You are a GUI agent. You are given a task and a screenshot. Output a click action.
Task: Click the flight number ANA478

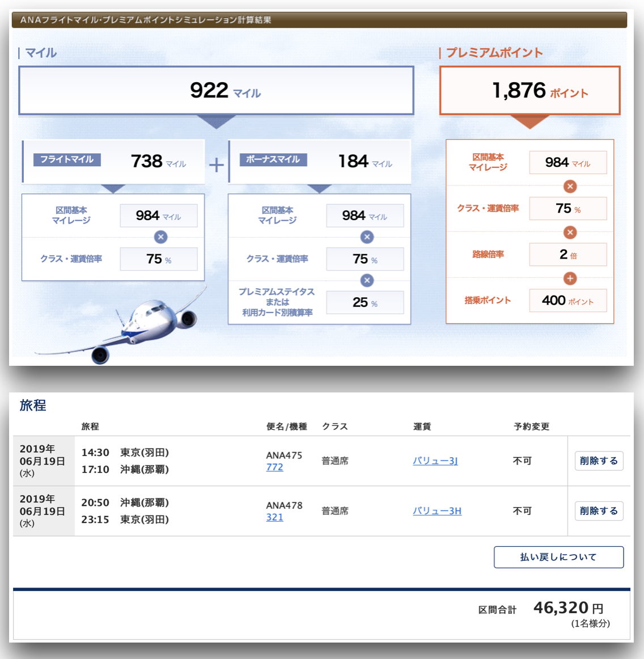pyautogui.click(x=284, y=505)
